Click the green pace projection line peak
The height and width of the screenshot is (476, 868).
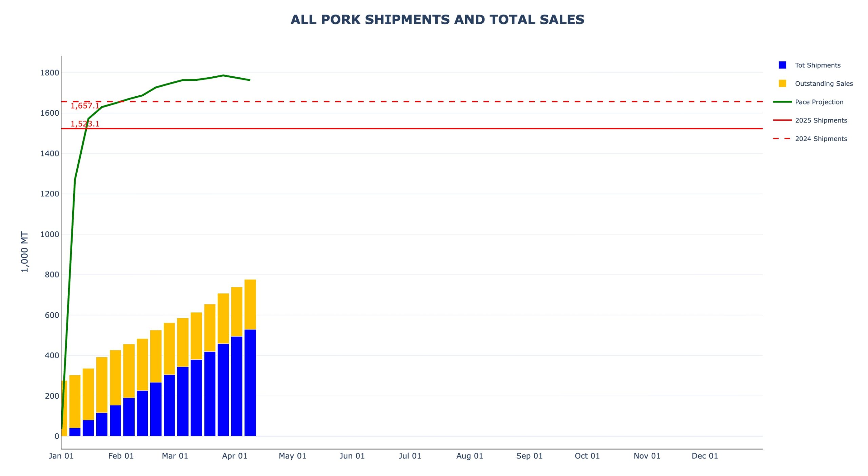tap(223, 75)
